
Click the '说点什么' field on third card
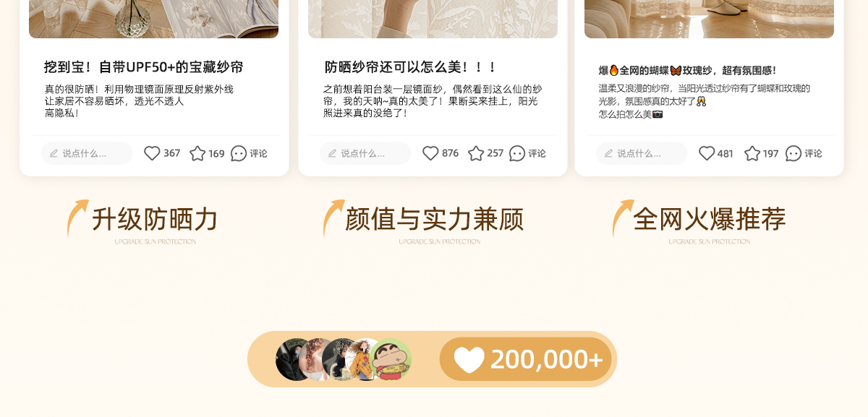pos(642,153)
